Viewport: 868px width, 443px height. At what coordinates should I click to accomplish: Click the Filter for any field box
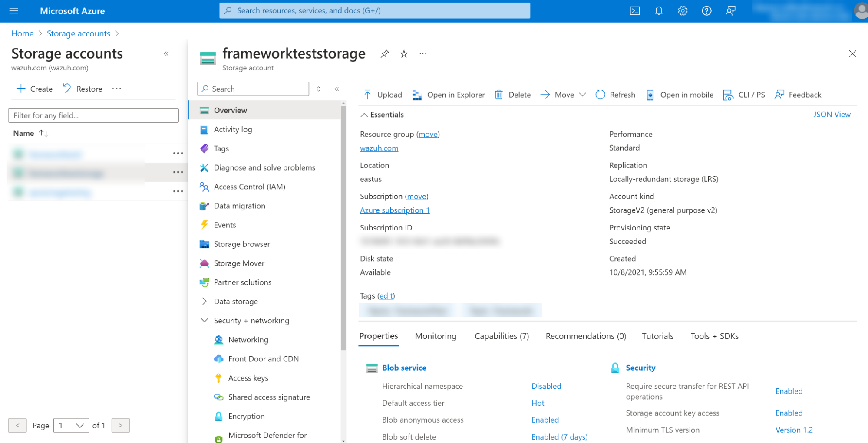[93, 115]
